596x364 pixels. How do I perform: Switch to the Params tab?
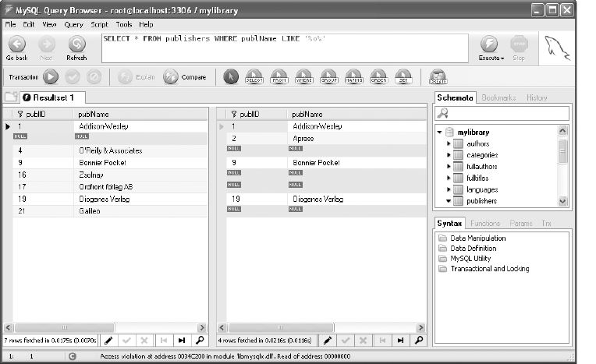pos(521,224)
